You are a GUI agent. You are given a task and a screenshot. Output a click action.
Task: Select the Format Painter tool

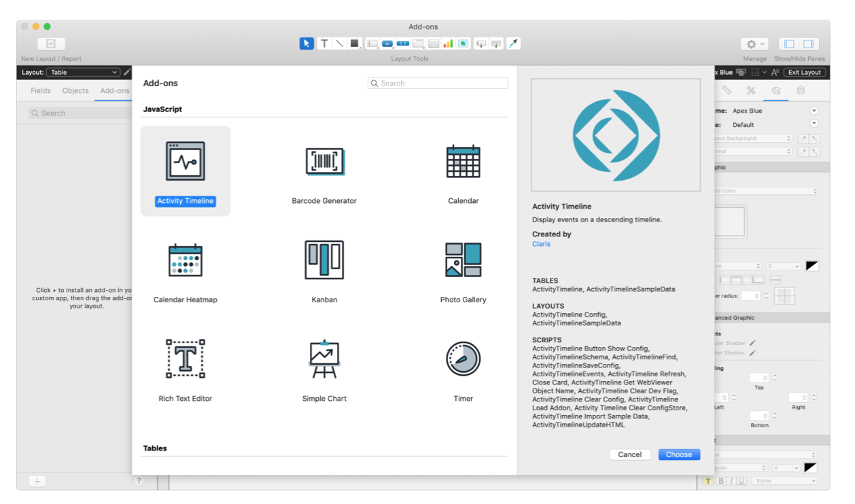(514, 43)
